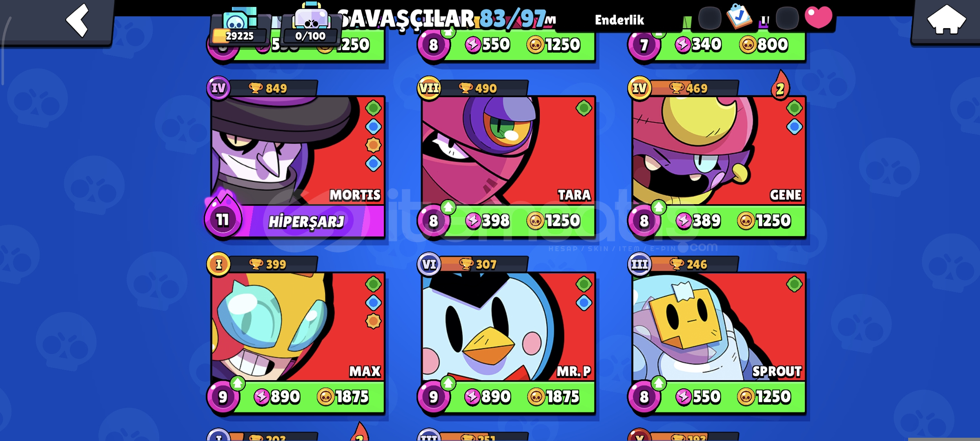Screen dimensions: 980x441
Task: Select the Tara brawler portrait
Action: click(x=508, y=151)
